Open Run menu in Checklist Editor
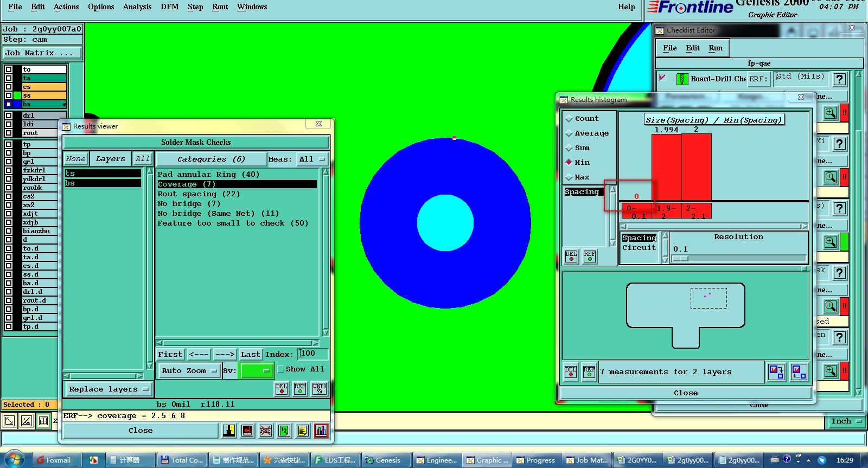This screenshot has height=468, width=868. tap(716, 48)
